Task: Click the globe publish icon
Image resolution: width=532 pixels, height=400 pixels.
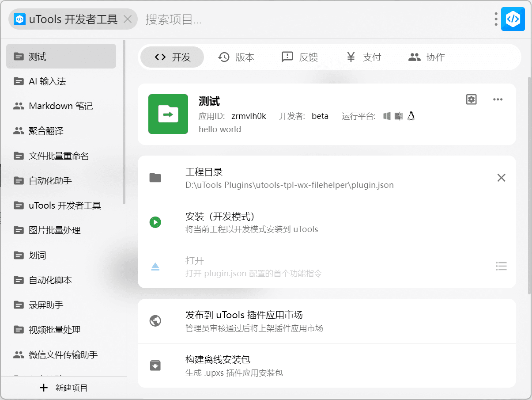Action: [155, 321]
